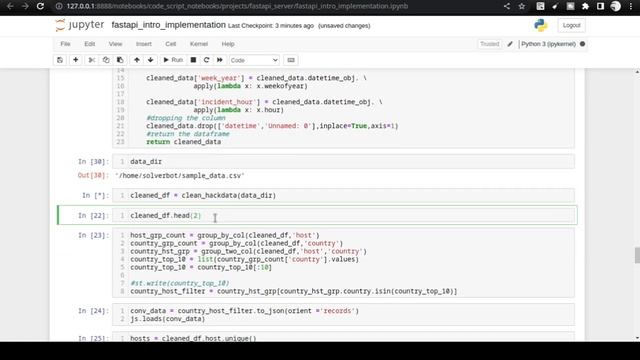Image resolution: width=640 pixels, height=360 pixels.
Task: Open the browser three-dot menu
Action: pyautogui.click(x=631, y=6)
